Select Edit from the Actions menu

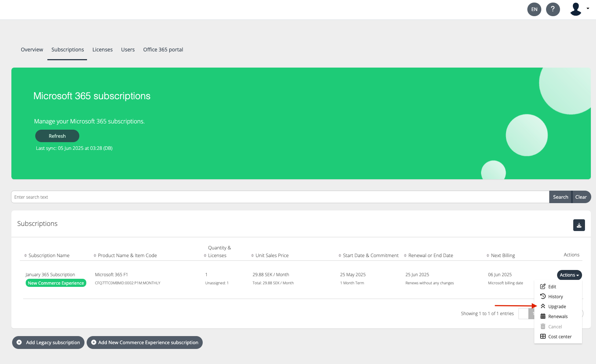point(552,286)
